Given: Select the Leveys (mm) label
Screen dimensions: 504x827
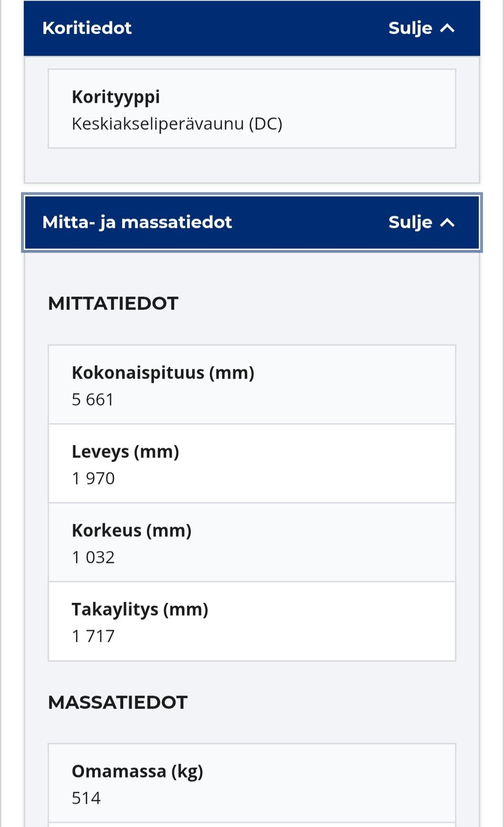Looking at the screenshot, I should tap(125, 452).
